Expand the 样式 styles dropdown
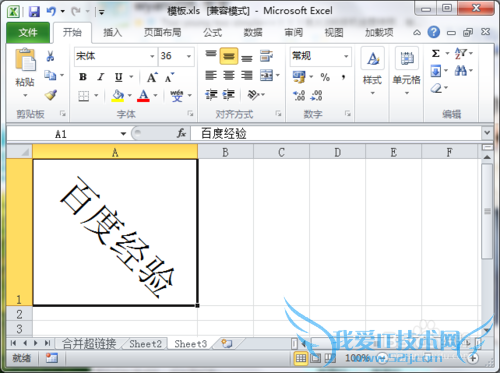Viewport: 500px width, 373px height. coord(372,93)
